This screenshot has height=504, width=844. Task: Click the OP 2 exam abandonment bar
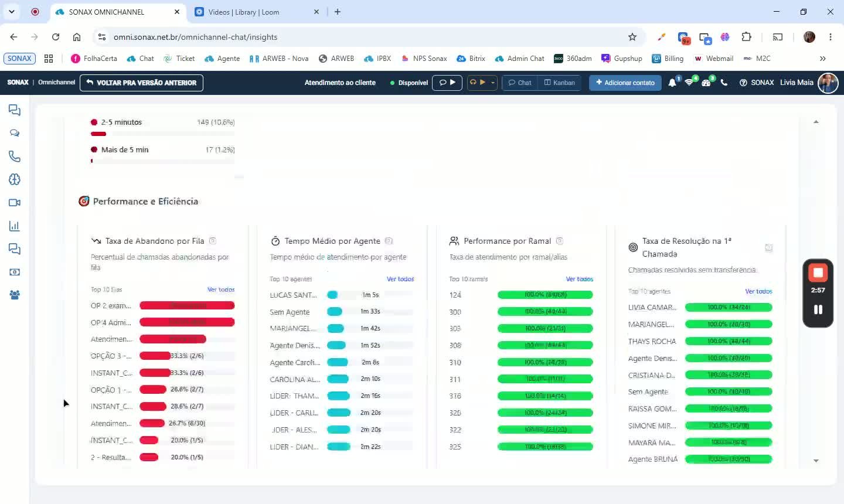187,305
